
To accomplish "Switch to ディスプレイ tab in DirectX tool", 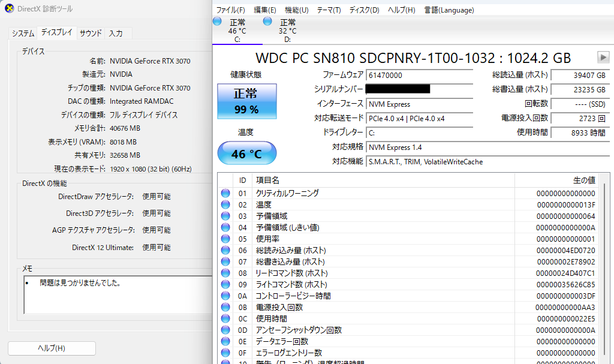I will tap(57, 32).
